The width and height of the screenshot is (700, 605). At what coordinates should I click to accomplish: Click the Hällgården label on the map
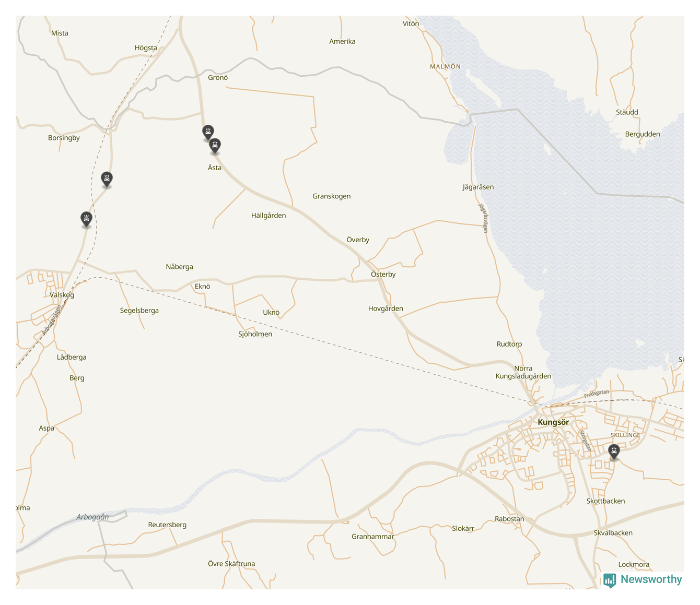point(268,216)
